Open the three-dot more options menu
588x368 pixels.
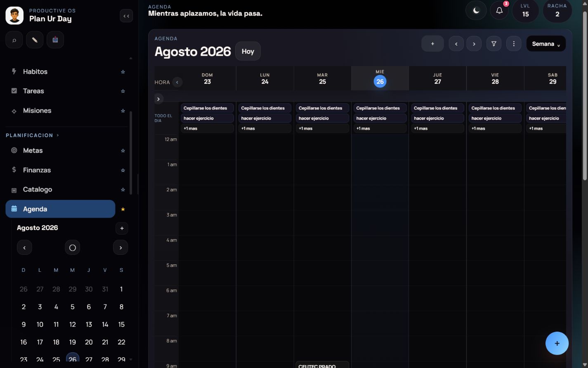coord(514,44)
